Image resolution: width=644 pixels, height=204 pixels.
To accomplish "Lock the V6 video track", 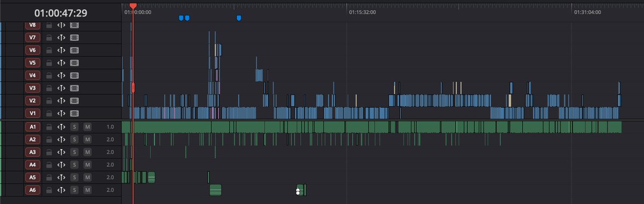I will [x=49, y=50].
